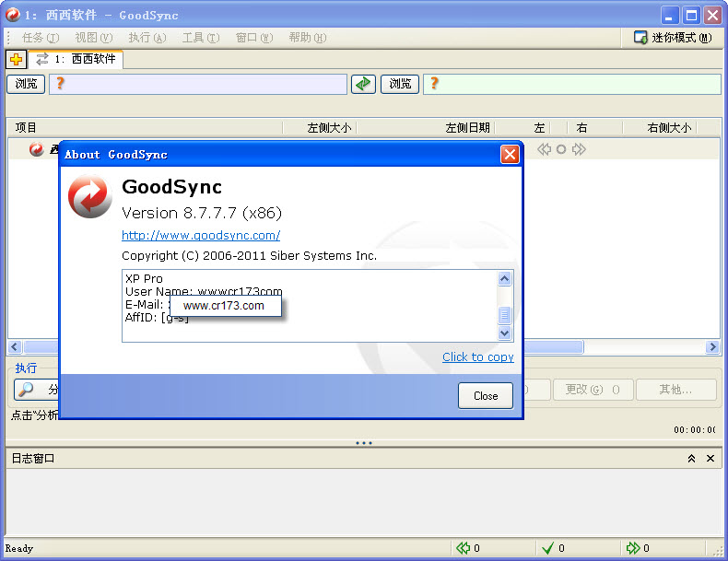Click the Close button in About dialog
This screenshot has width=728, height=561.
[486, 396]
